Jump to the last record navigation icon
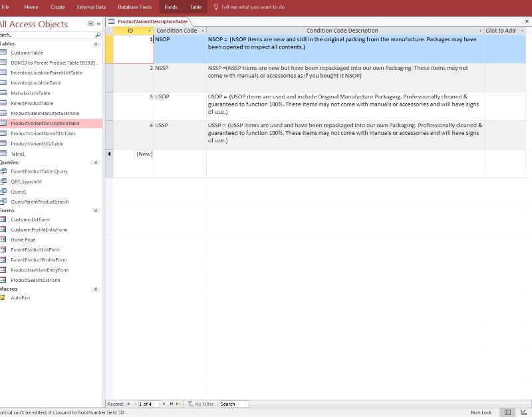Image resolution: width=532 pixels, height=417 pixels. pyautogui.click(x=171, y=404)
